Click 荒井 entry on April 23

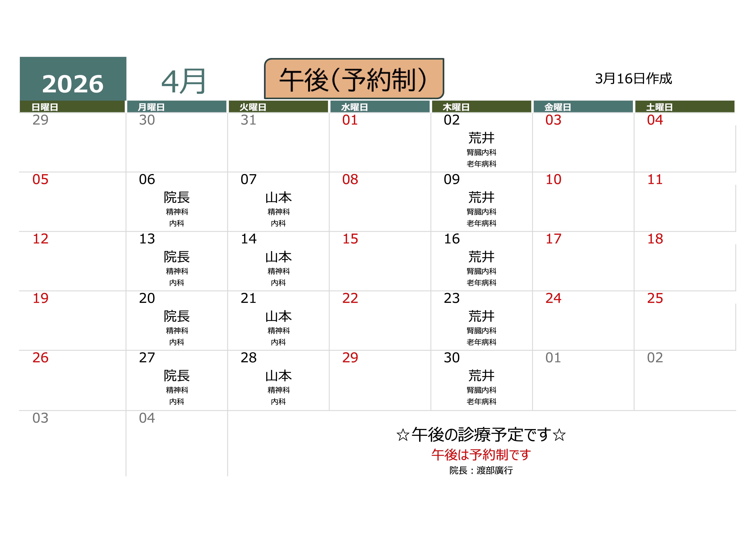point(481,316)
